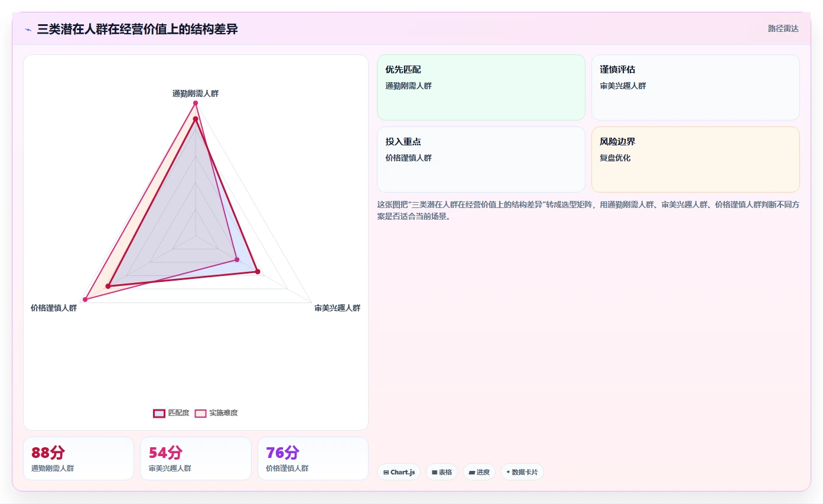The image size is (823, 504).
Task: Click the 88分 score card
Action: tap(79, 459)
